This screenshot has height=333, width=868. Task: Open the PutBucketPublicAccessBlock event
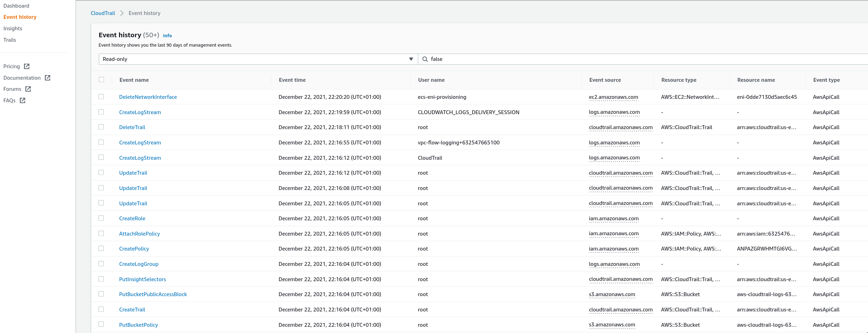[153, 294]
